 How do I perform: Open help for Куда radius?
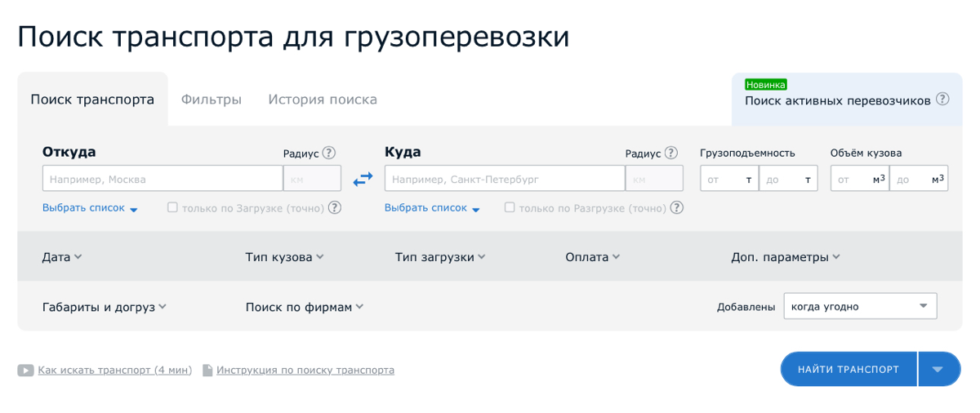click(x=671, y=153)
